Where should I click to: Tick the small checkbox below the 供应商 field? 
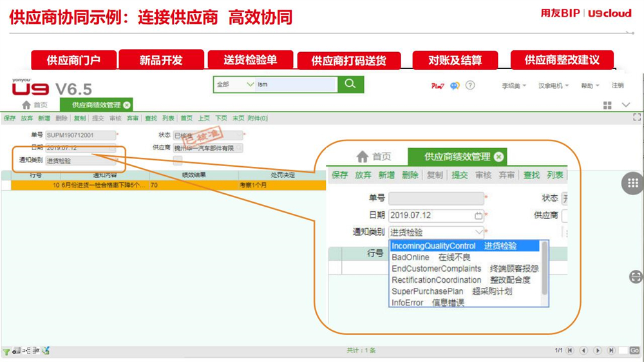pyautogui.click(x=178, y=160)
